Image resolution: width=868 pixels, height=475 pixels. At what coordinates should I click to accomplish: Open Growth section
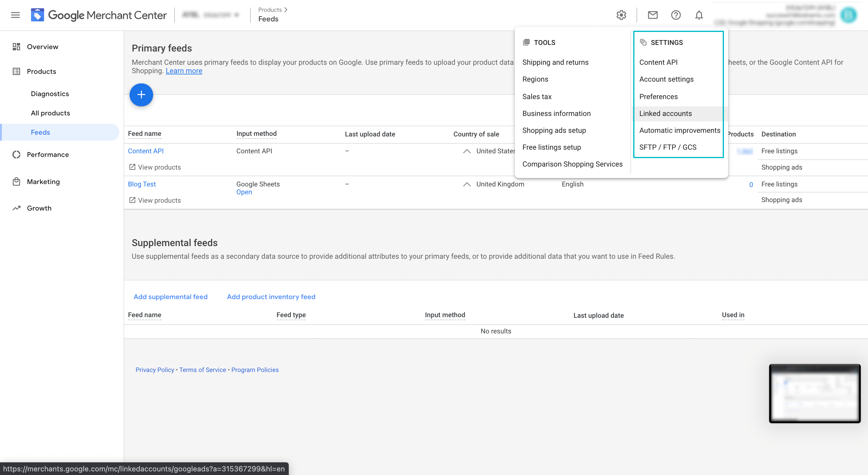(39, 208)
